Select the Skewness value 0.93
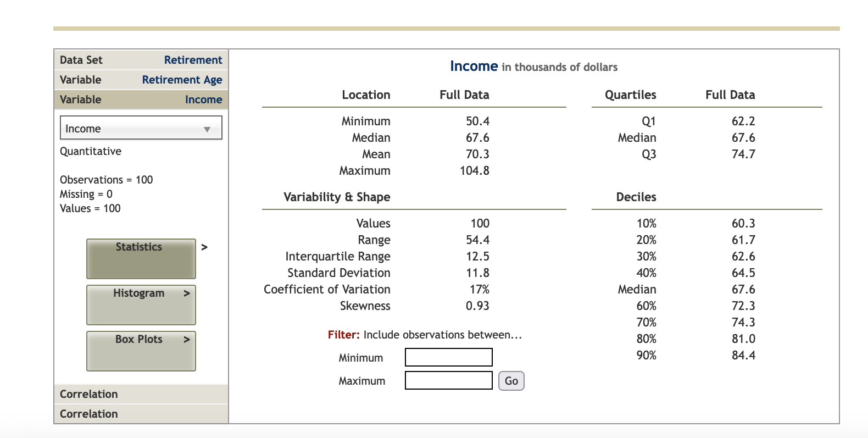 [x=477, y=306]
